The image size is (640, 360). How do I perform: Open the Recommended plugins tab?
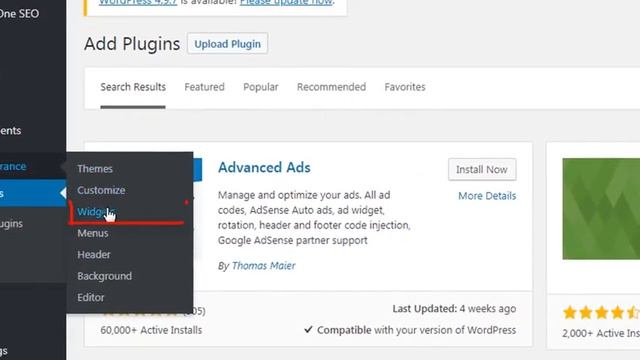pos(331,87)
